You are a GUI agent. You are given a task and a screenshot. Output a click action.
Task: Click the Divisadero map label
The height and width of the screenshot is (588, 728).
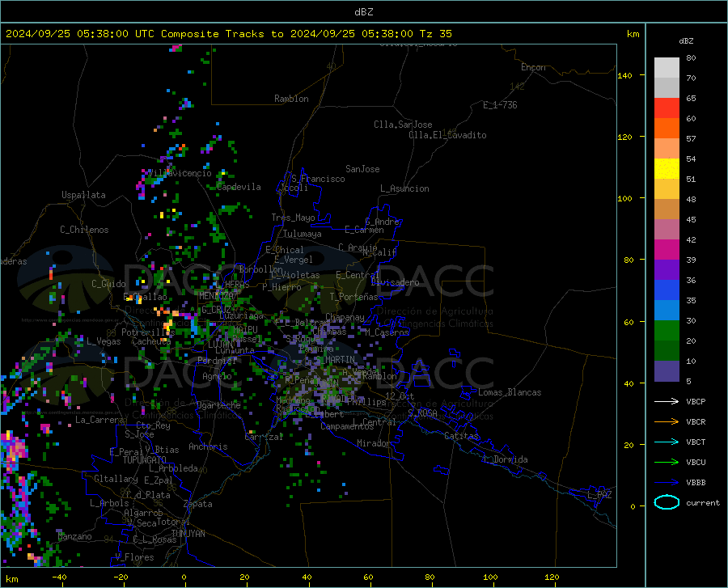pyautogui.click(x=395, y=282)
